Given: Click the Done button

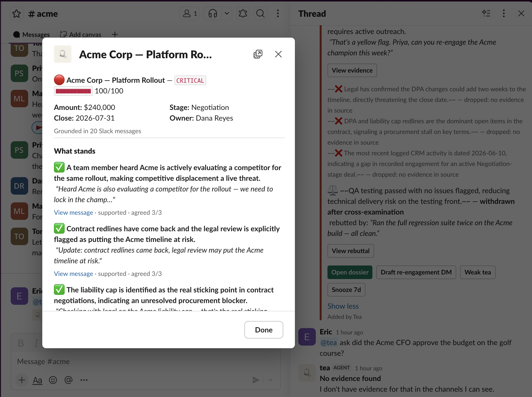Looking at the screenshot, I should [x=264, y=330].
